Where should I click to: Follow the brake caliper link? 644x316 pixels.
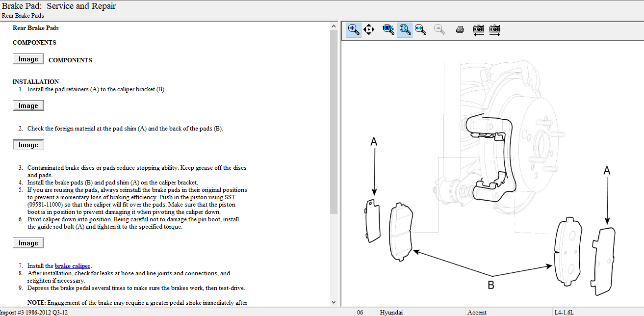click(73, 266)
